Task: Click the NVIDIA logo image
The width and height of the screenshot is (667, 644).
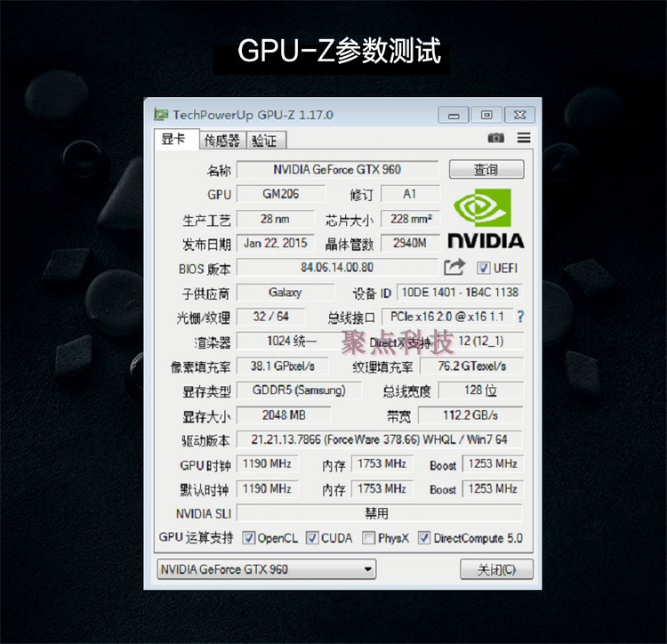Action: click(486, 219)
